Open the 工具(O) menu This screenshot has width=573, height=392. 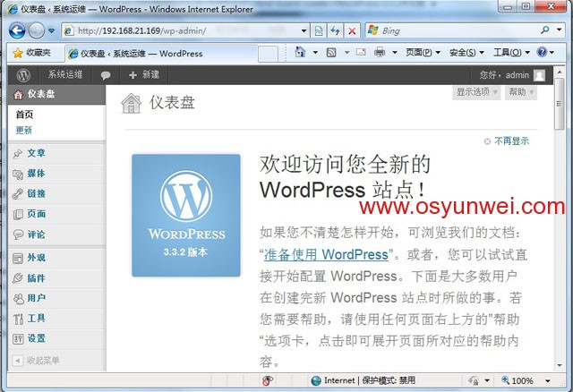pos(511,53)
